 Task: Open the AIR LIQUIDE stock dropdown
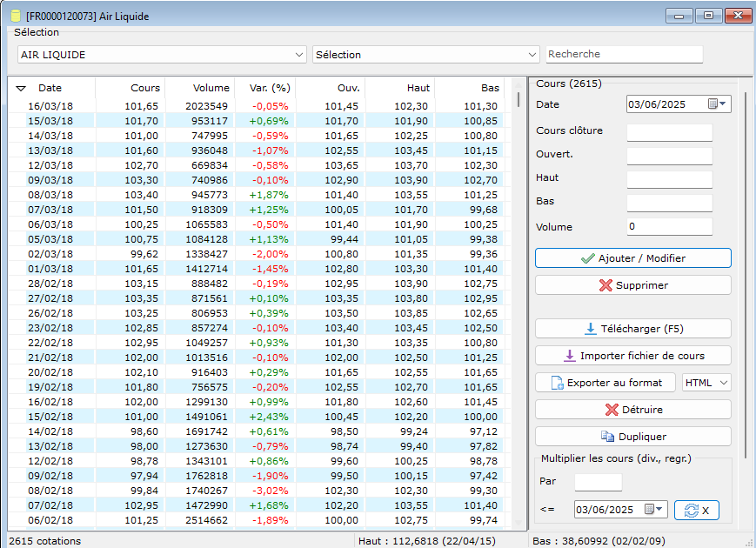click(299, 55)
